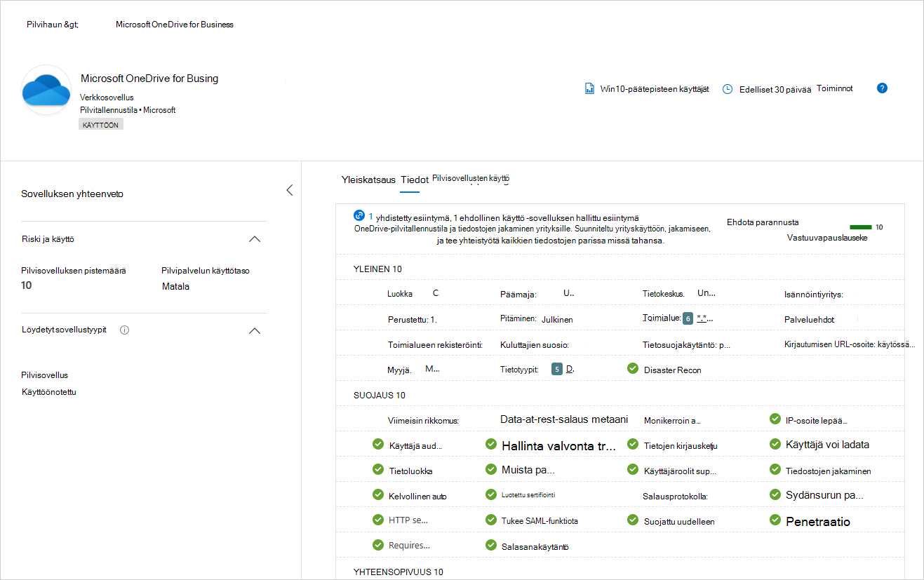Screen dimensions: 924x580
Task: Click the YHTEENSOPIVUUS 10 section header
Action: click(x=399, y=572)
